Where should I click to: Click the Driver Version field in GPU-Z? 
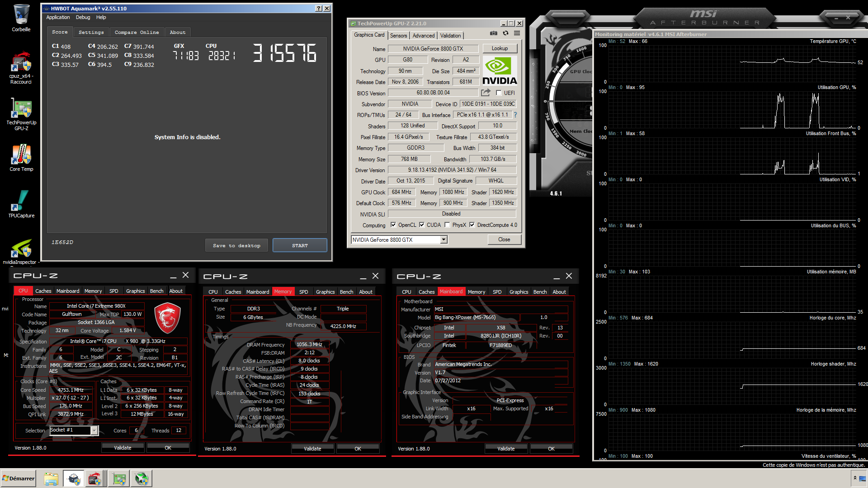click(452, 170)
